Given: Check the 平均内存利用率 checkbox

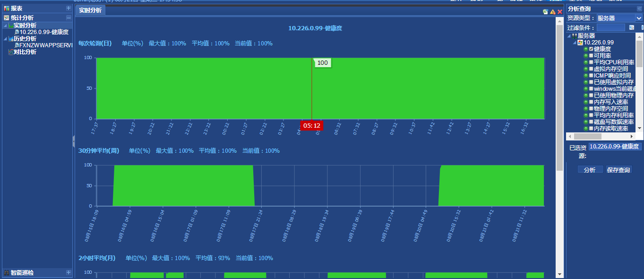Looking at the screenshot, I should click(x=591, y=115).
